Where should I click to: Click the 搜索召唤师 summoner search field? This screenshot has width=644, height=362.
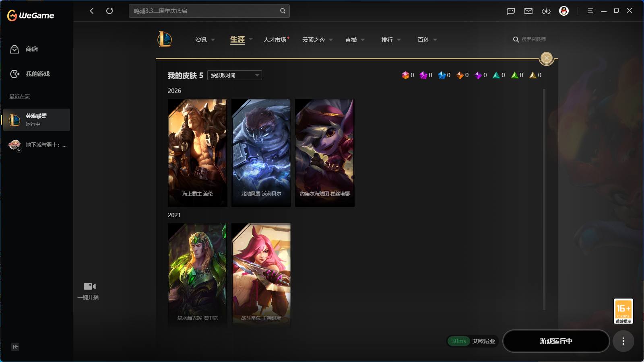pyautogui.click(x=534, y=39)
